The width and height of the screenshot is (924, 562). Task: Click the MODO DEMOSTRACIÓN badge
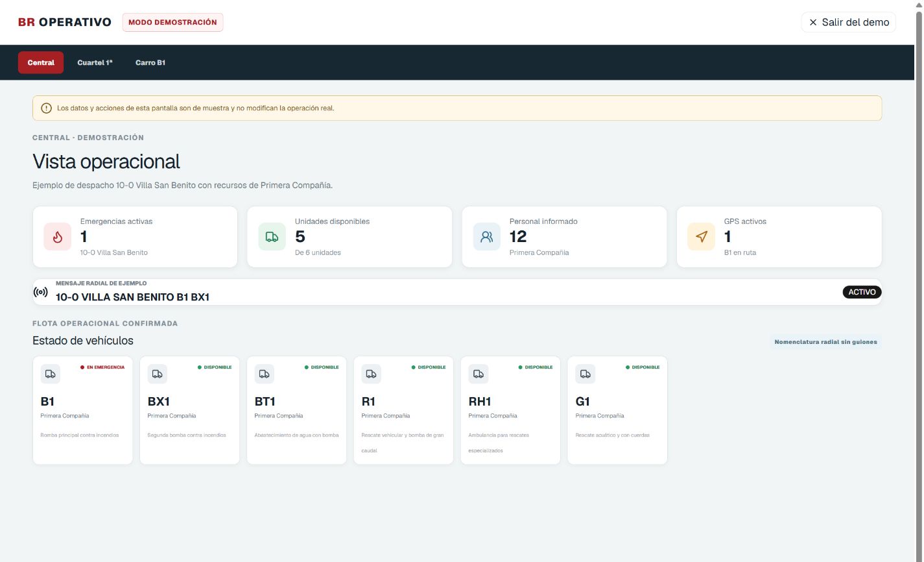tap(172, 22)
